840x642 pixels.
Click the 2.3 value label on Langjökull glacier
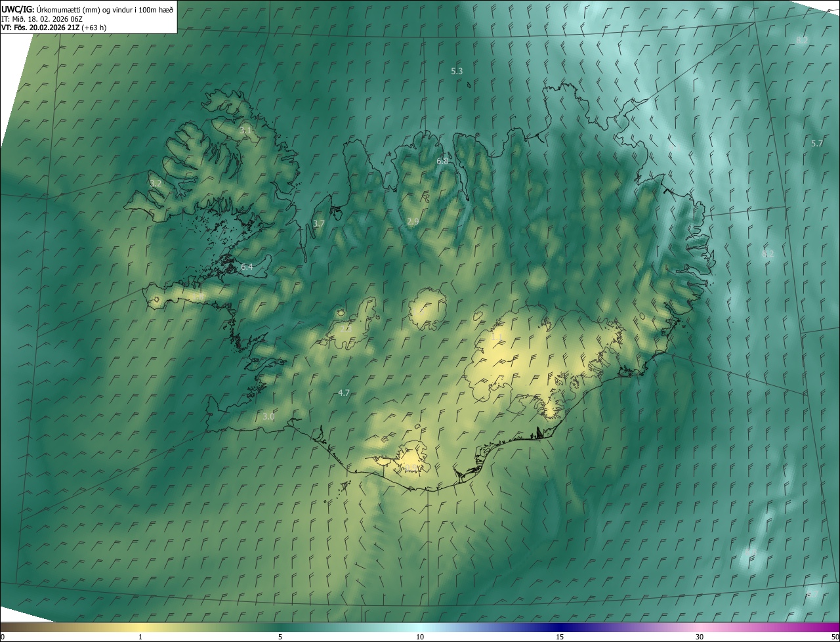[x=346, y=328]
